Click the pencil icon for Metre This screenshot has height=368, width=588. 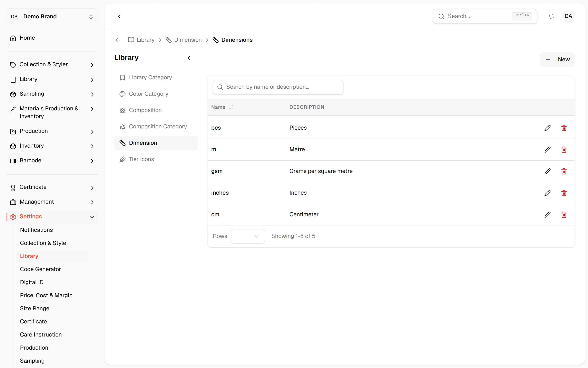pyautogui.click(x=547, y=149)
